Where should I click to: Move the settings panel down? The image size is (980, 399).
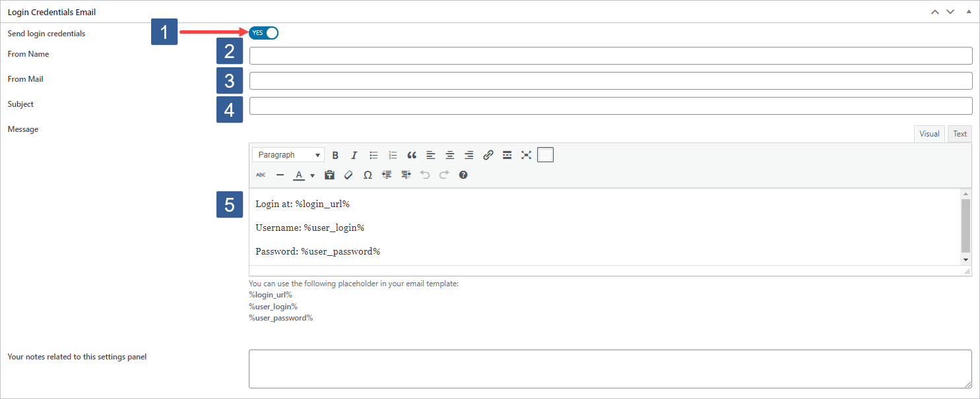(x=950, y=11)
